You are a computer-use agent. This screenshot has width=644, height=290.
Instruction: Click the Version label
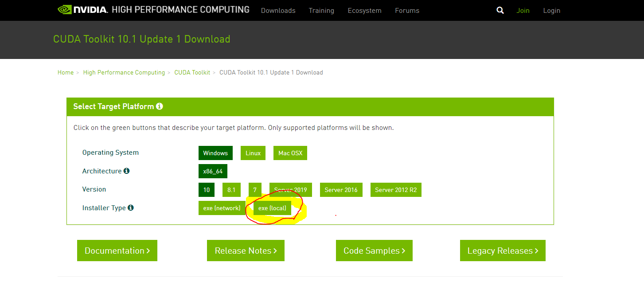[94, 189]
